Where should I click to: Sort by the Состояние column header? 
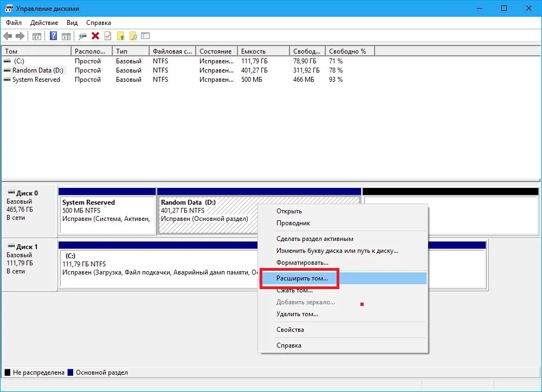click(217, 51)
